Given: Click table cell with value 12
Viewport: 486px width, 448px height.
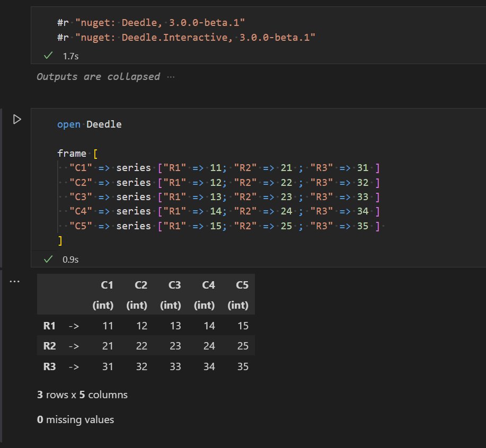Looking at the screenshot, I should (x=142, y=326).
